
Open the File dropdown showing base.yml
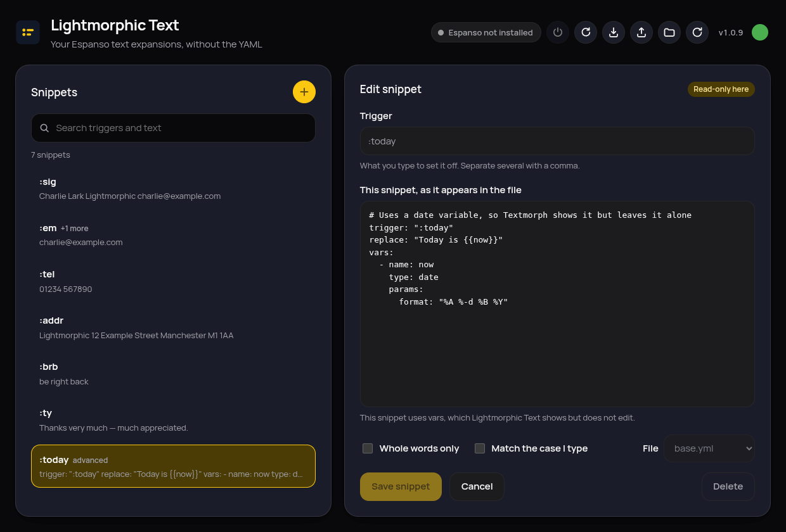click(709, 448)
